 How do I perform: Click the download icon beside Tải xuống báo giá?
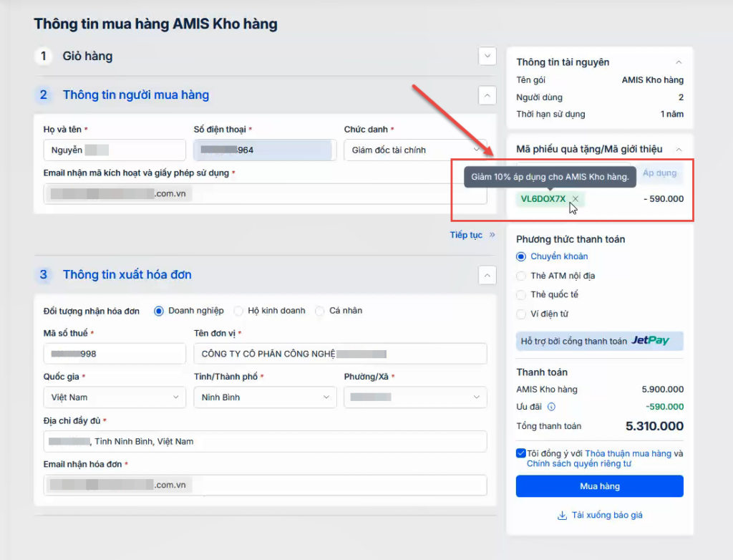coord(562,516)
